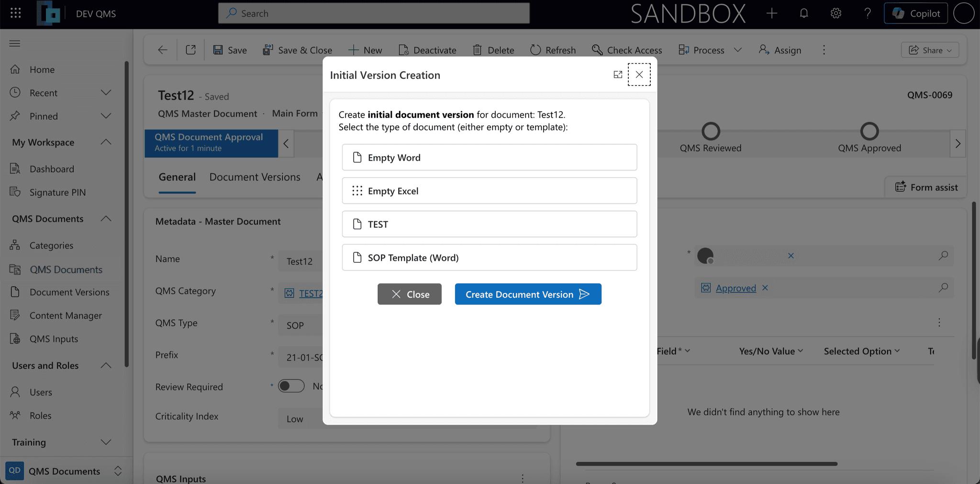The height and width of the screenshot is (484, 980).
Task: Switch to the General tab
Action: [177, 177]
